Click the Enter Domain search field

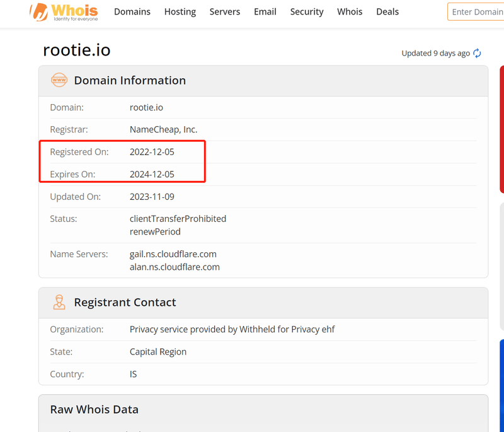click(x=476, y=12)
